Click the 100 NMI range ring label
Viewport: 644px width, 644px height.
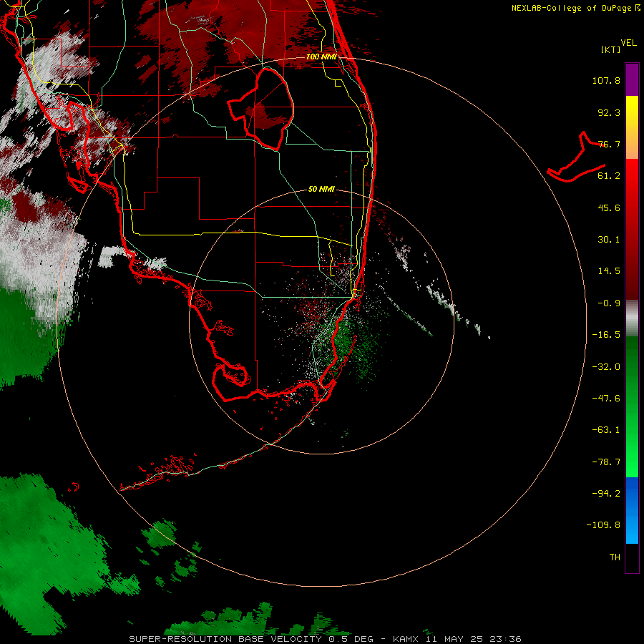(x=321, y=57)
